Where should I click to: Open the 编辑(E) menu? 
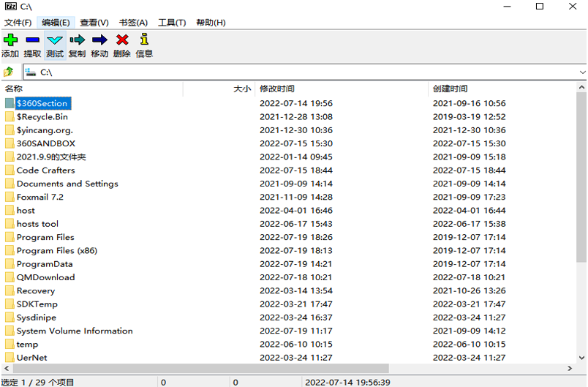(x=56, y=23)
